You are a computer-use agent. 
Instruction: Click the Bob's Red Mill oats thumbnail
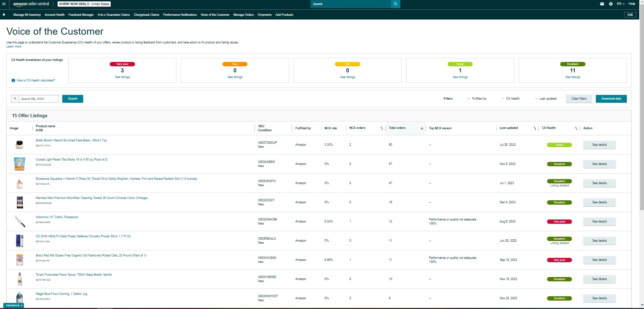point(20,260)
